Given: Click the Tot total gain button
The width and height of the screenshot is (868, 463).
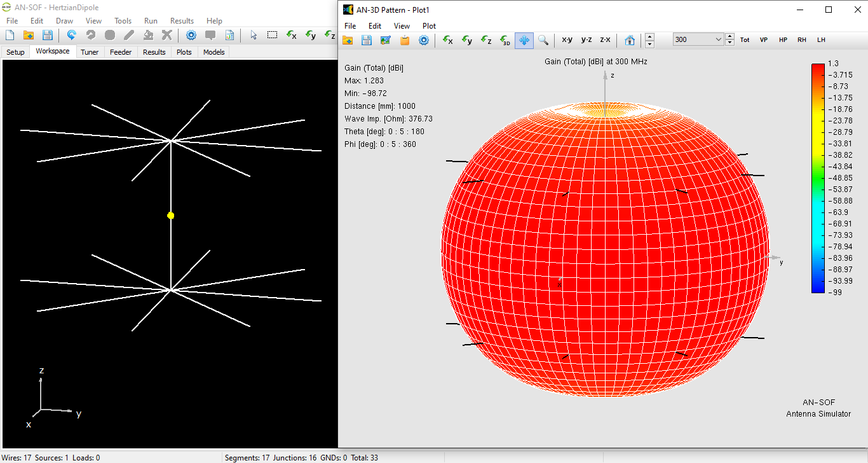Looking at the screenshot, I should click(x=745, y=39).
